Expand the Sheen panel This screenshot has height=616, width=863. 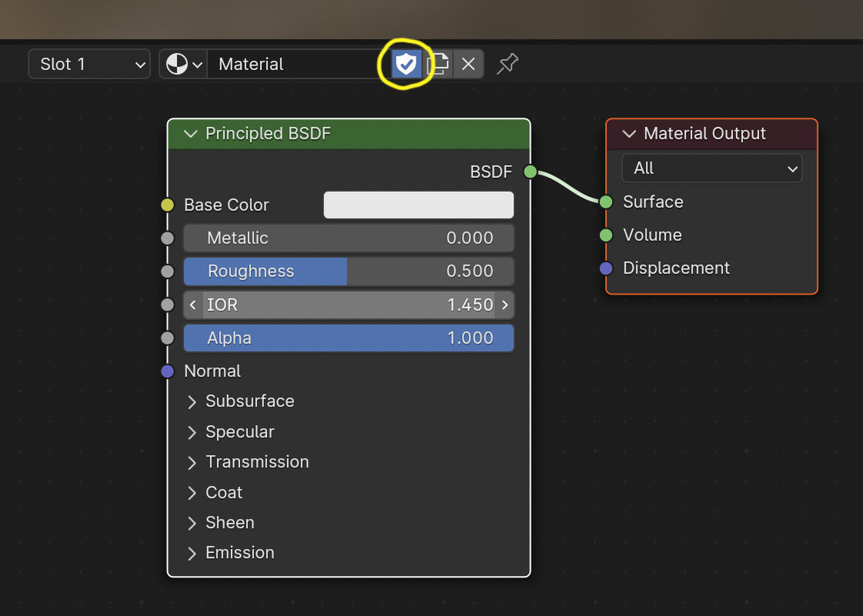click(x=192, y=523)
